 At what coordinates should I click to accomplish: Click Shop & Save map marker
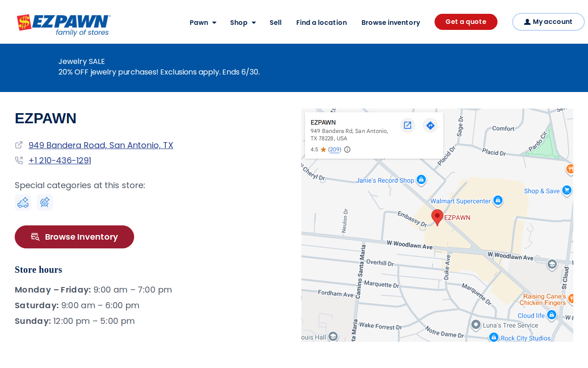pos(567,190)
